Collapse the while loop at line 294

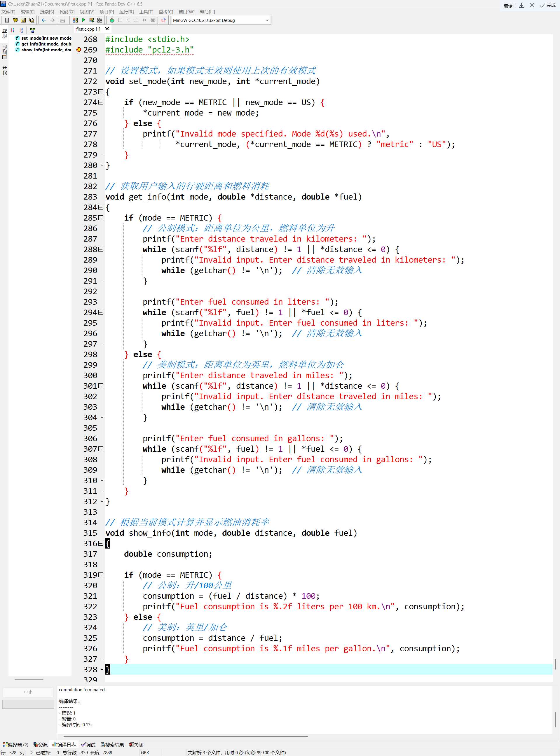pos(101,312)
